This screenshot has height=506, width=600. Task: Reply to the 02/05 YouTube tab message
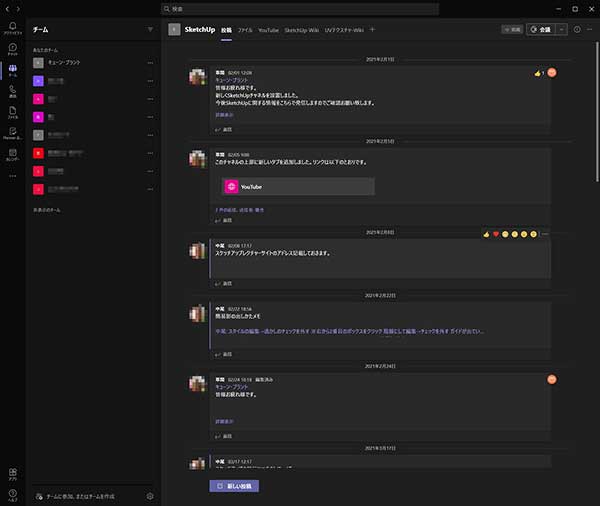coord(223,220)
